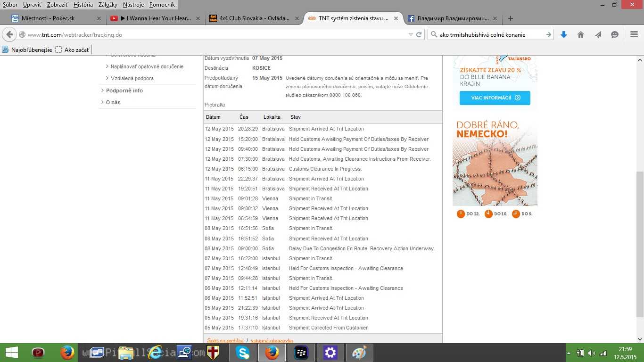The width and height of the screenshot is (644, 362).
Task: Open Internet Explorer from the taskbar
Action: point(155,353)
